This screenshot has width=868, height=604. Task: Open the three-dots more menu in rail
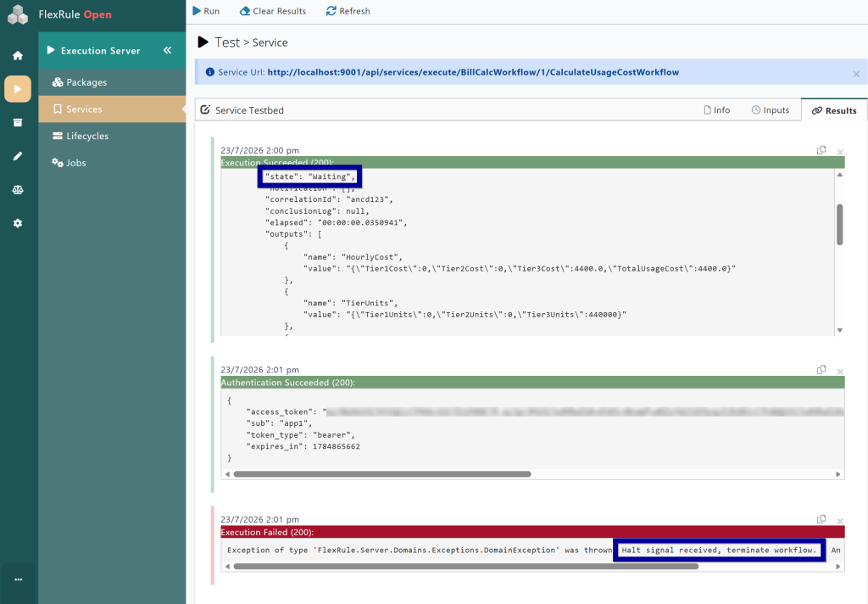click(x=19, y=579)
